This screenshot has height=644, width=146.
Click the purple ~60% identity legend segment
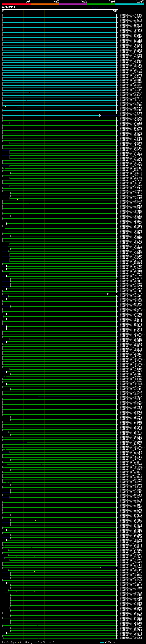tap(73, 4)
